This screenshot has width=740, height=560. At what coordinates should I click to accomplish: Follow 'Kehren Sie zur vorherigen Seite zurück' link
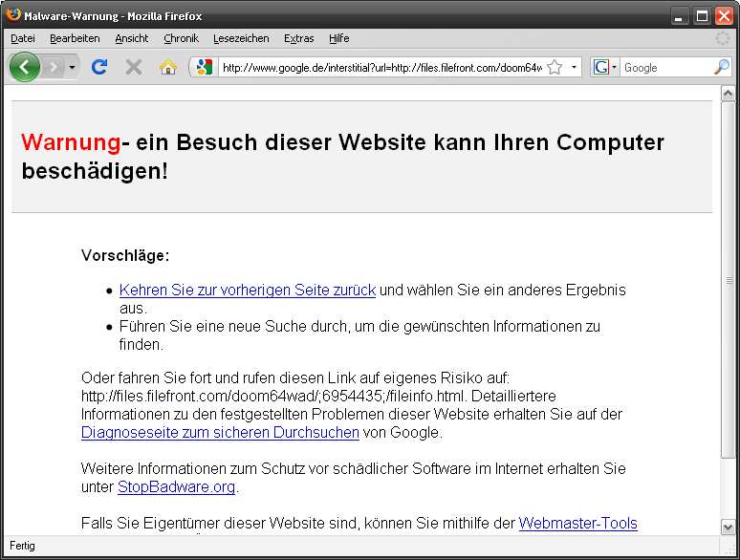pos(248,290)
